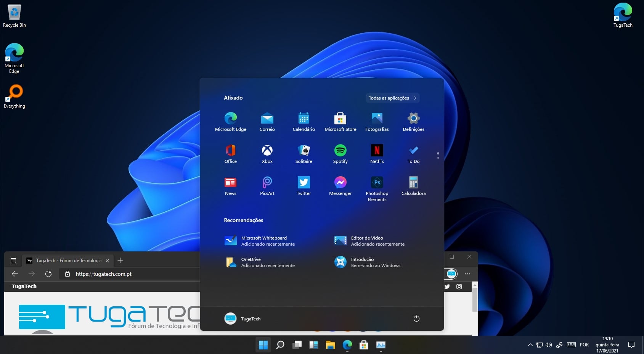The width and height of the screenshot is (644, 354).
Task: Select TugaTech desktop shortcut
Action: 623,15
